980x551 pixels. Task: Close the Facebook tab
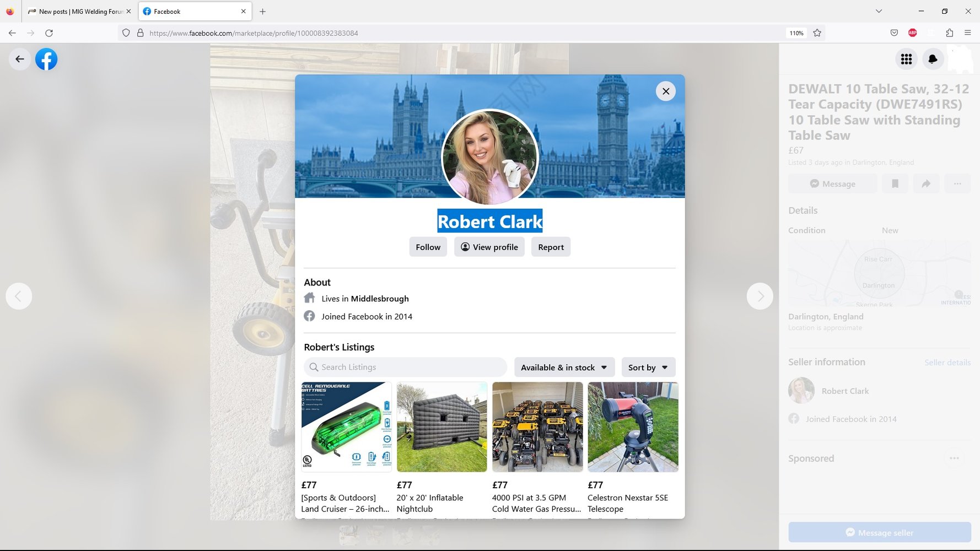click(243, 11)
